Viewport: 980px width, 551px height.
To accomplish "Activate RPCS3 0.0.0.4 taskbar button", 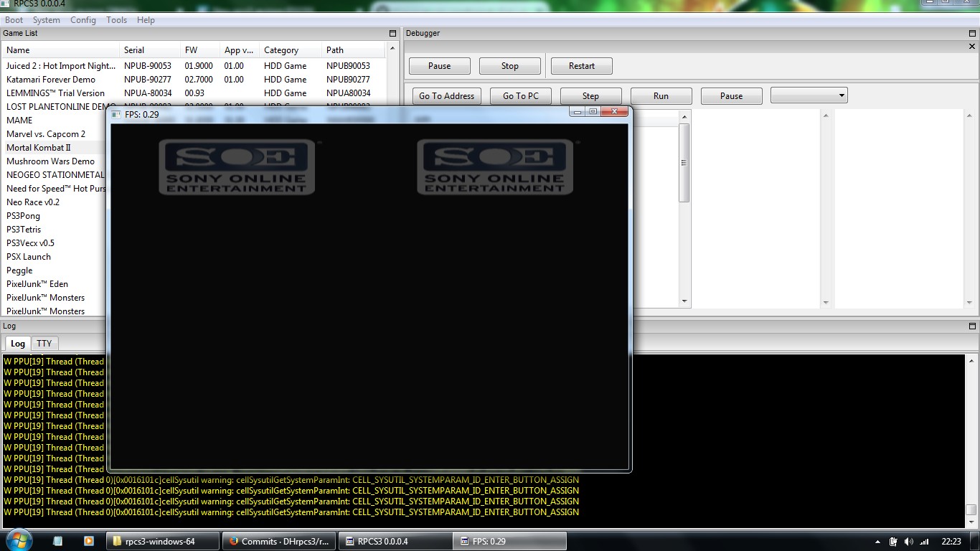I will pos(395,541).
